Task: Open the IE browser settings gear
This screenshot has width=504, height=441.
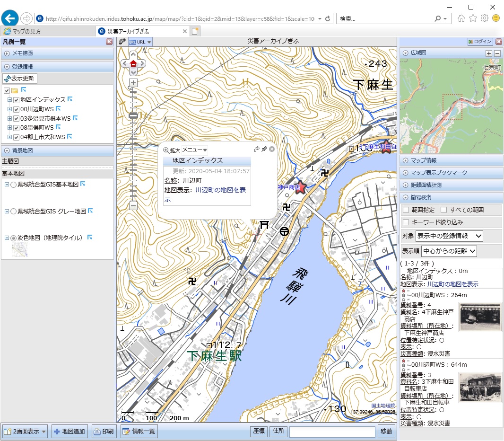Action: (484, 18)
